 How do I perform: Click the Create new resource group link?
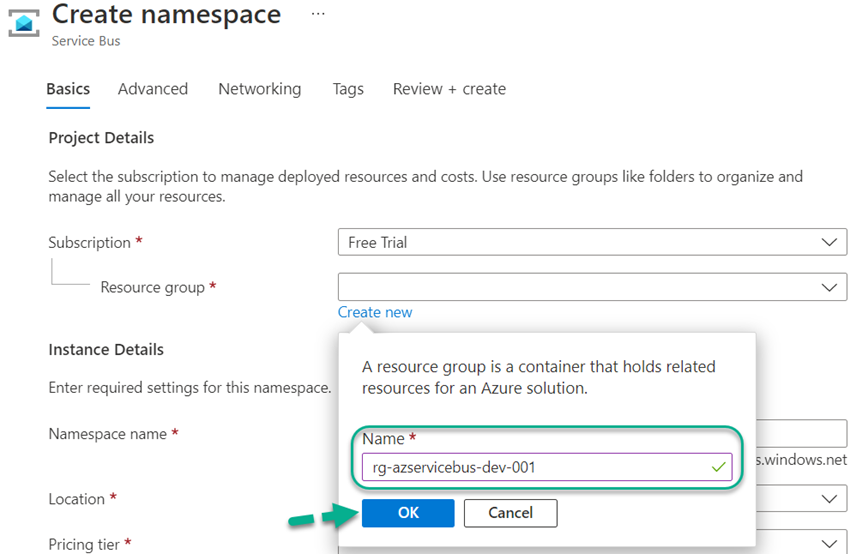[x=375, y=312]
